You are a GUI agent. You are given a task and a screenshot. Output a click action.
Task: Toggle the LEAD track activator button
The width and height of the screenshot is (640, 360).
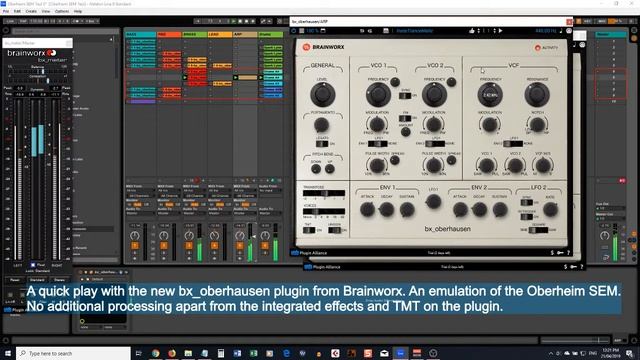click(214, 246)
